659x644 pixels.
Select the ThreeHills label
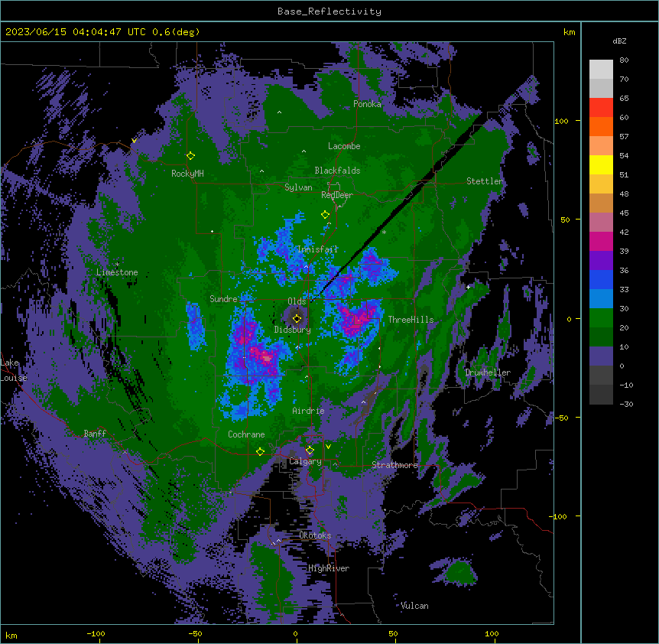click(x=411, y=320)
